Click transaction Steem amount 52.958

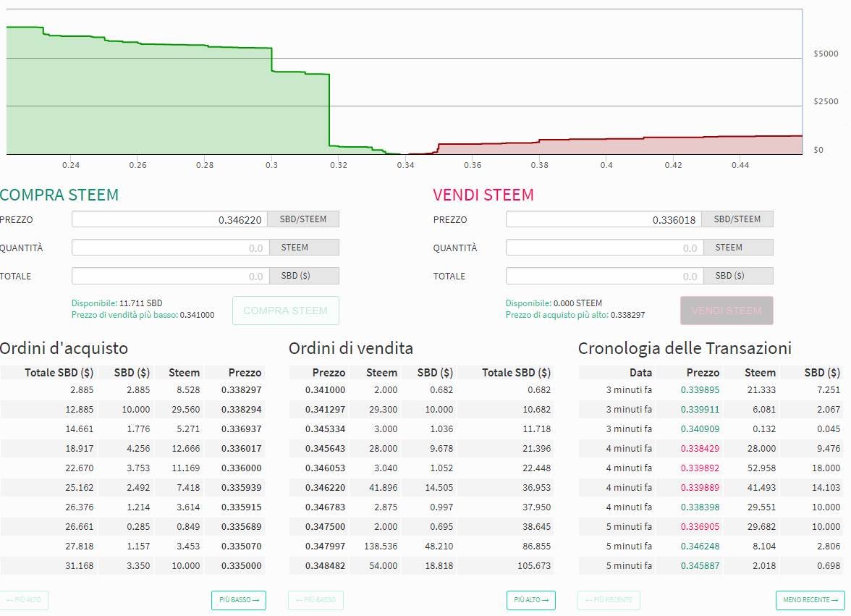click(761, 468)
